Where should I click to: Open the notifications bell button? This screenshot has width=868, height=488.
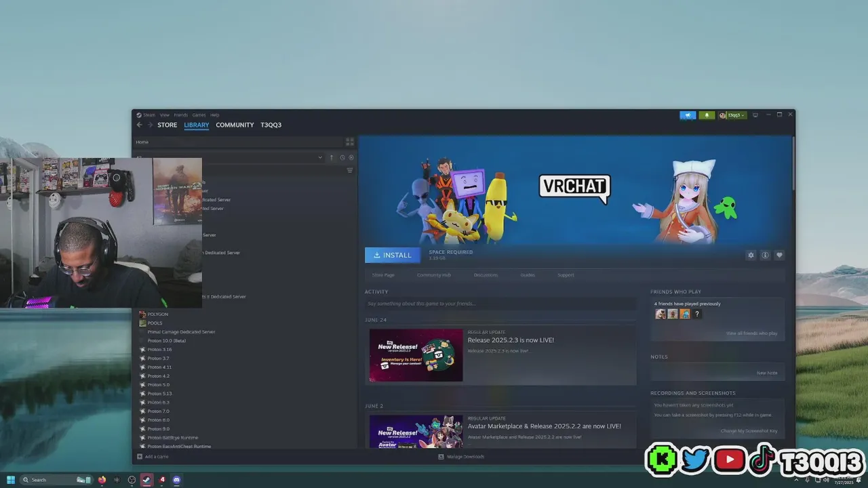point(707,115)
